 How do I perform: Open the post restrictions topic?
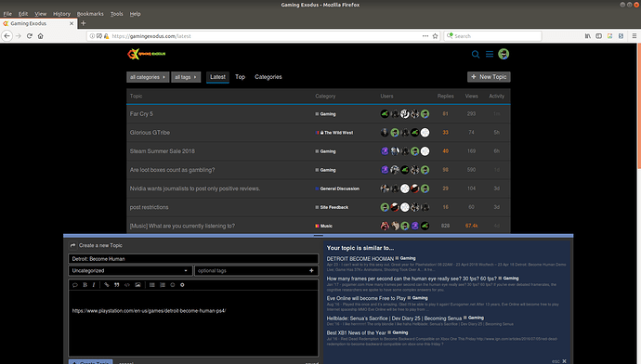pos(150,207)
